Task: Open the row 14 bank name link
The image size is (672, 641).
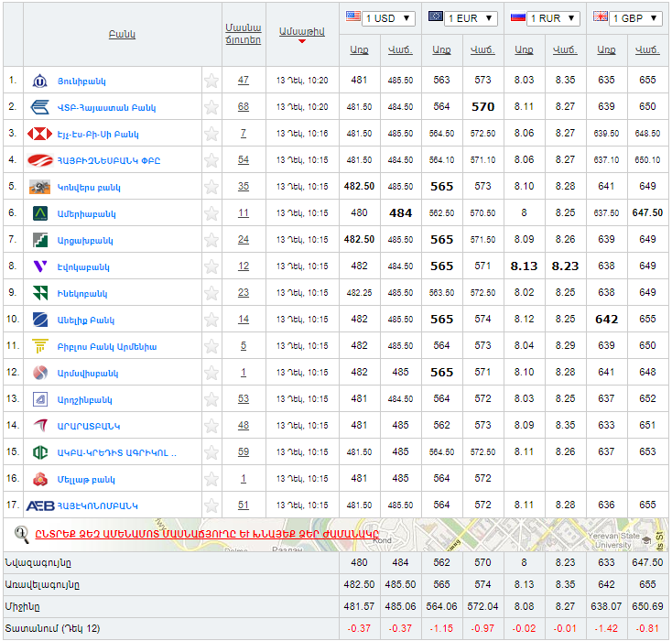Action: coord(89,426)
